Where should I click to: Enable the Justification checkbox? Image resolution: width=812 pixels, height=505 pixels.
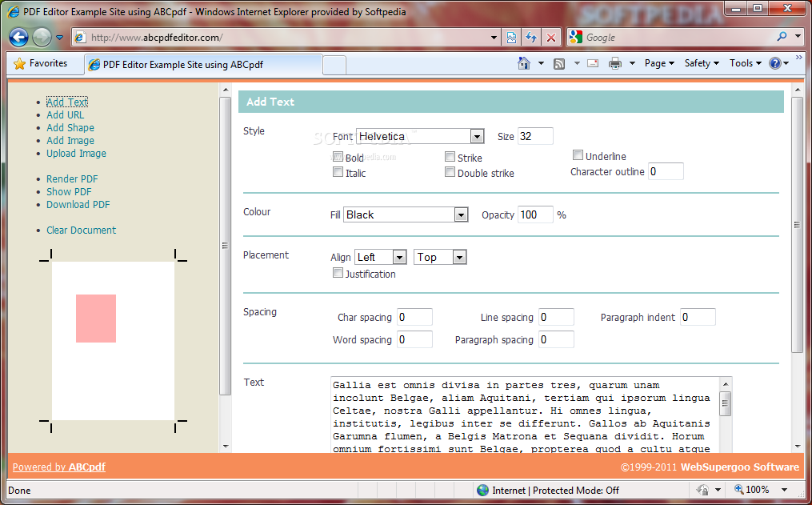pos(338,272)
